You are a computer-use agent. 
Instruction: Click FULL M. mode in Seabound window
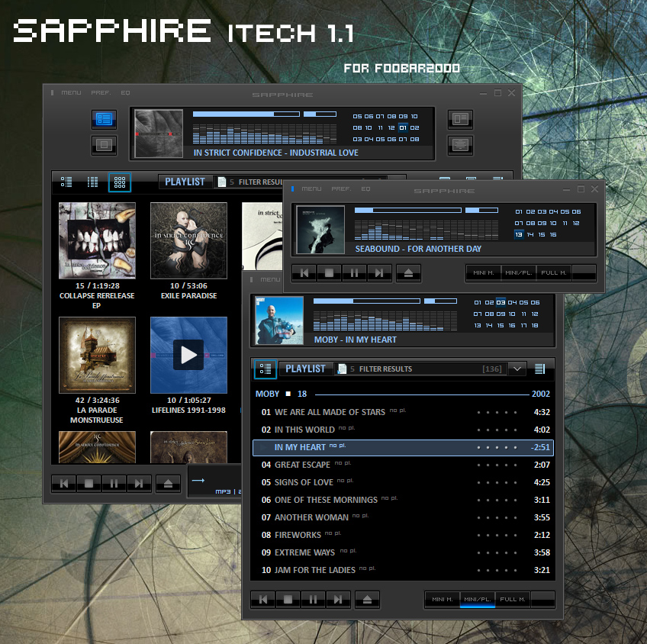(x=554, y=272)
